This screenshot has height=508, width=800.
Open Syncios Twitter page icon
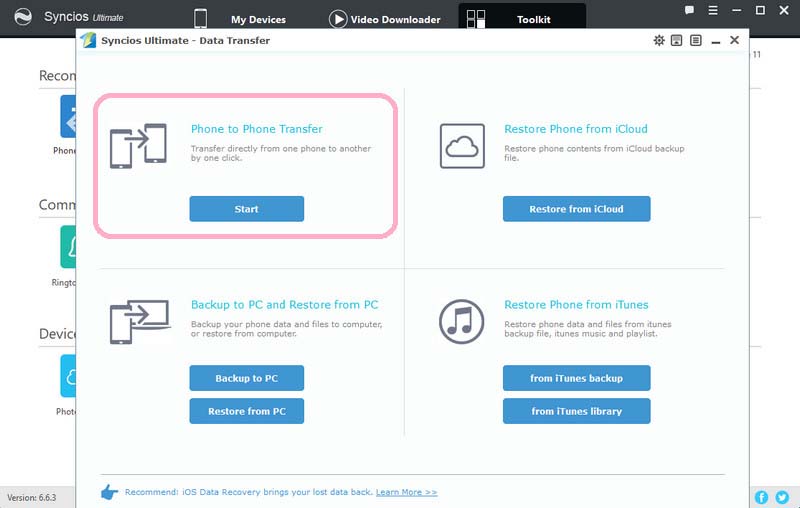pyautogui.click(x=782, y=497)
